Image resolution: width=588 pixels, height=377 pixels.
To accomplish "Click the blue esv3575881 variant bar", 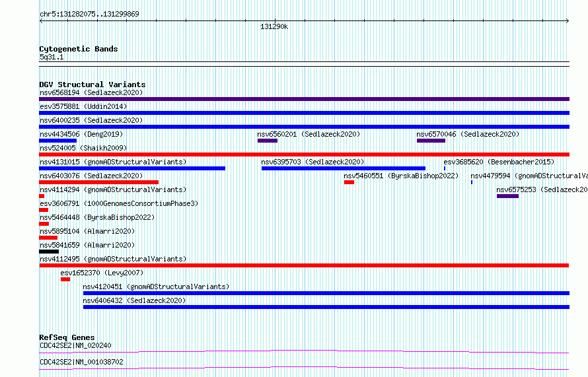I will coord(304,113).
